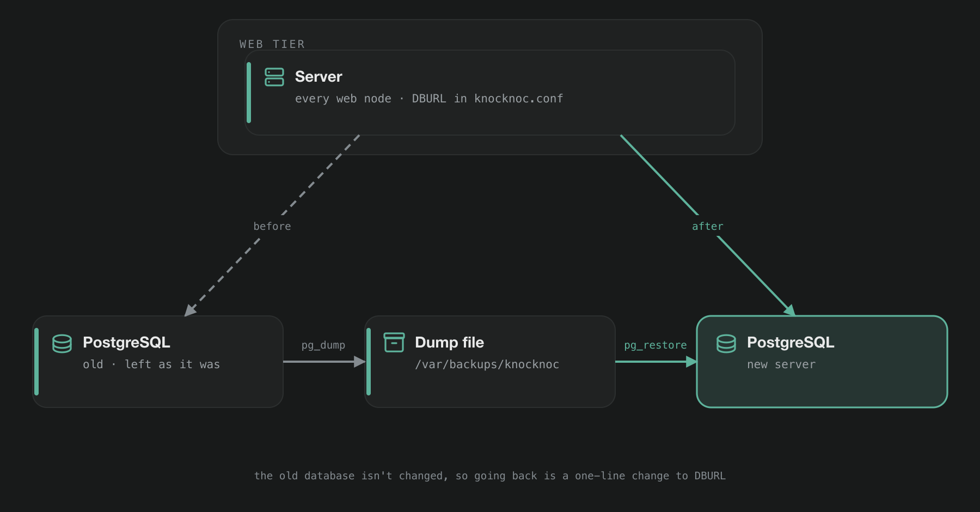The image size is (980, 512).
Task: Click the 'after' edge label
Action: [x=708, y=226]
